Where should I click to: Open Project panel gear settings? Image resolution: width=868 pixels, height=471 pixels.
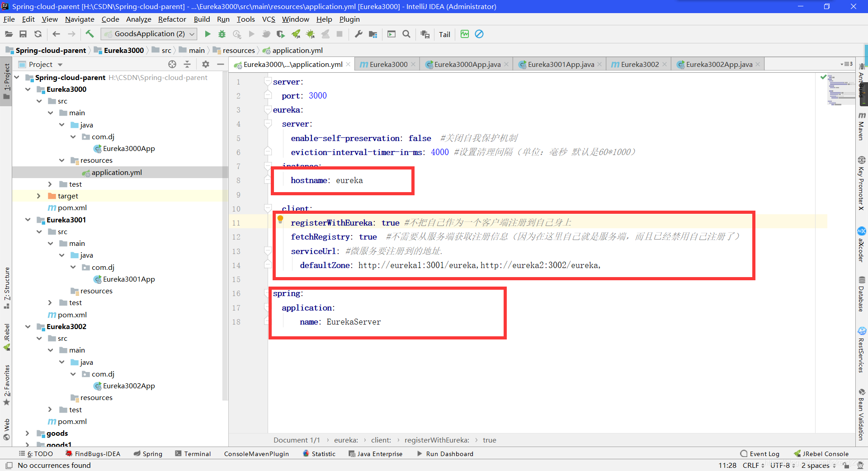click(206, 64)
